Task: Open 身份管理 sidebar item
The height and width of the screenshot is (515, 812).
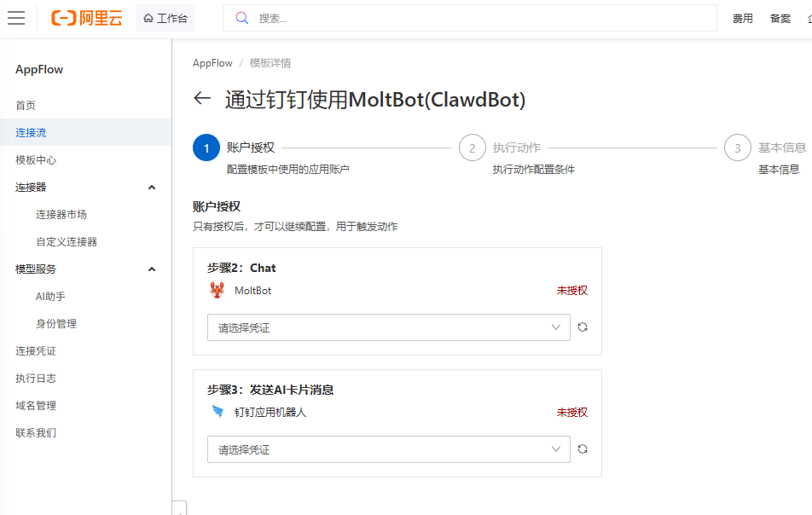Action: coord(56,323)
